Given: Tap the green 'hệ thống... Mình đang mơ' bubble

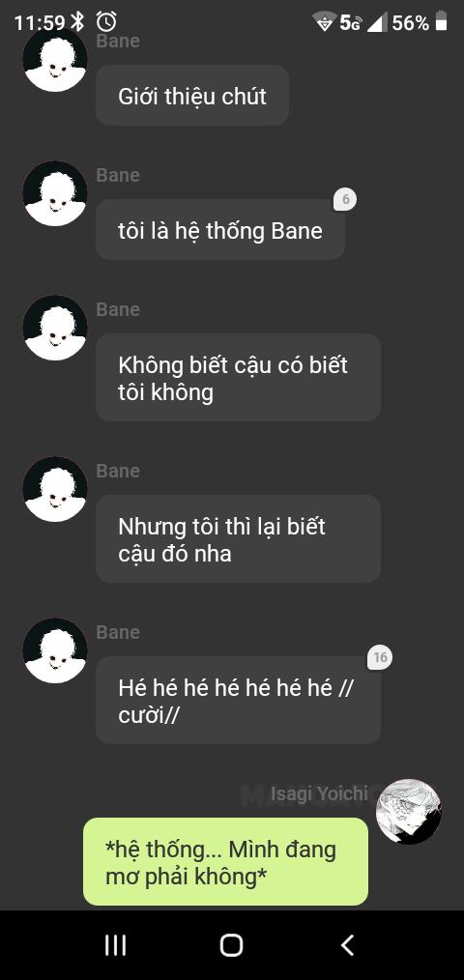Looking at the screenshot, I should pyautogui.click(x=226, y=861).
